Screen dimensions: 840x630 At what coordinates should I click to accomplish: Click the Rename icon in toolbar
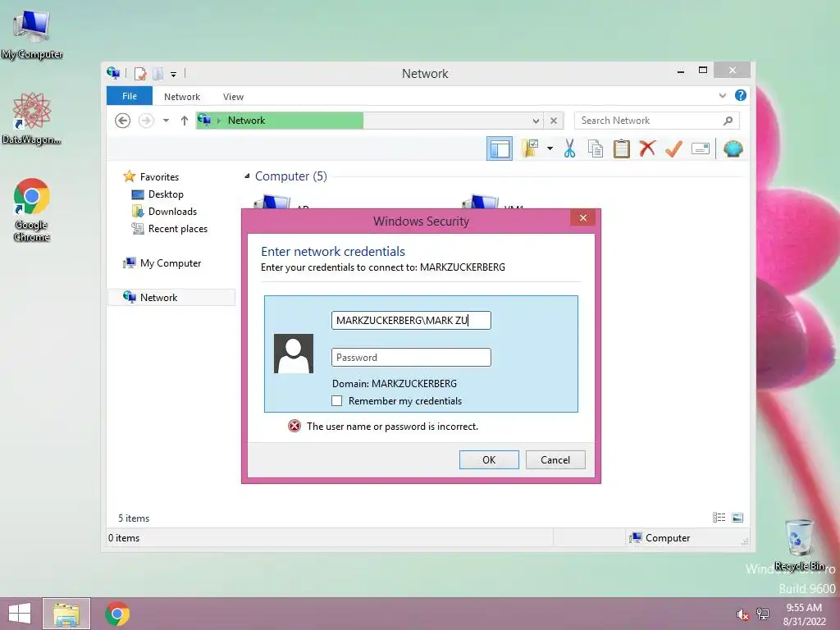point(701,148)
